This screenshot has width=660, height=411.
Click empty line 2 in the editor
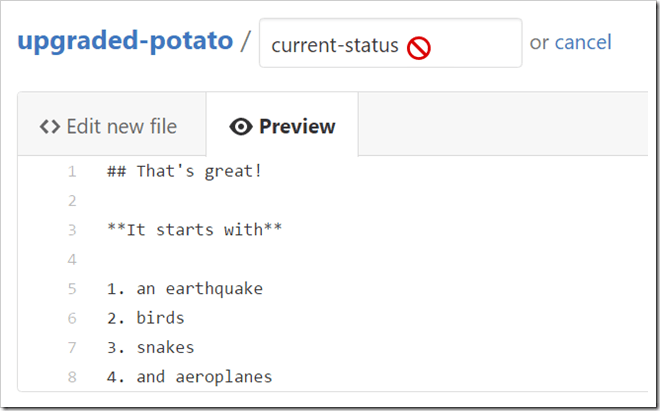pos(300,201)
